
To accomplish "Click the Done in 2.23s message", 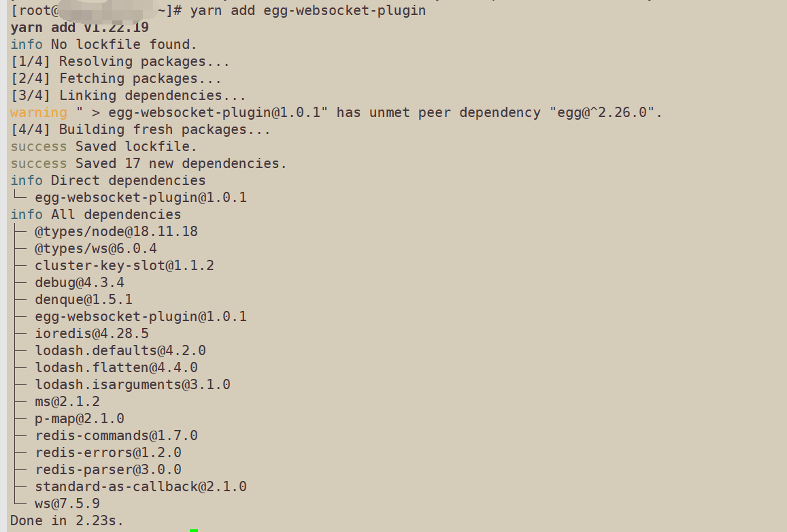I will [67, 520].
